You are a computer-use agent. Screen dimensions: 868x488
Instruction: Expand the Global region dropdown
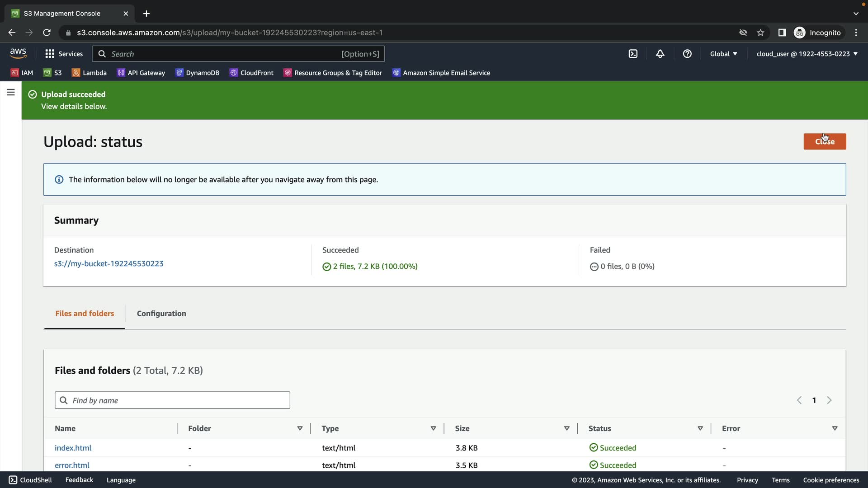[x=723, y=54]
